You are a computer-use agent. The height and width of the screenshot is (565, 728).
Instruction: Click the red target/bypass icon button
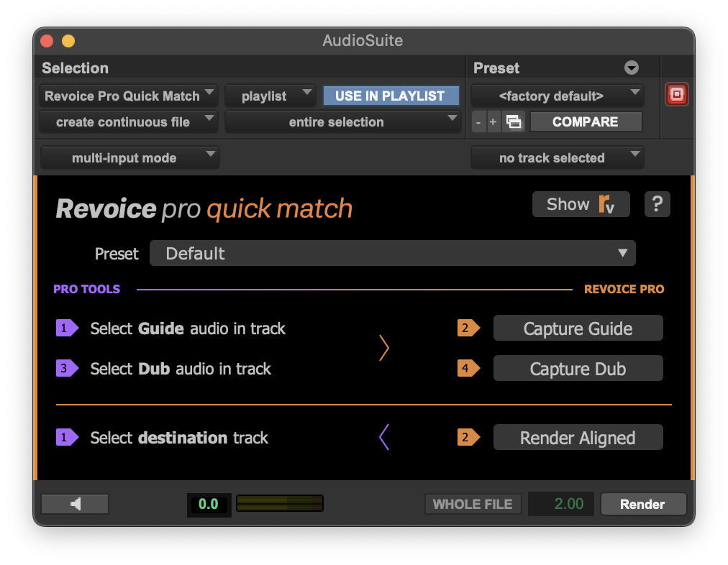pos(677,94)
